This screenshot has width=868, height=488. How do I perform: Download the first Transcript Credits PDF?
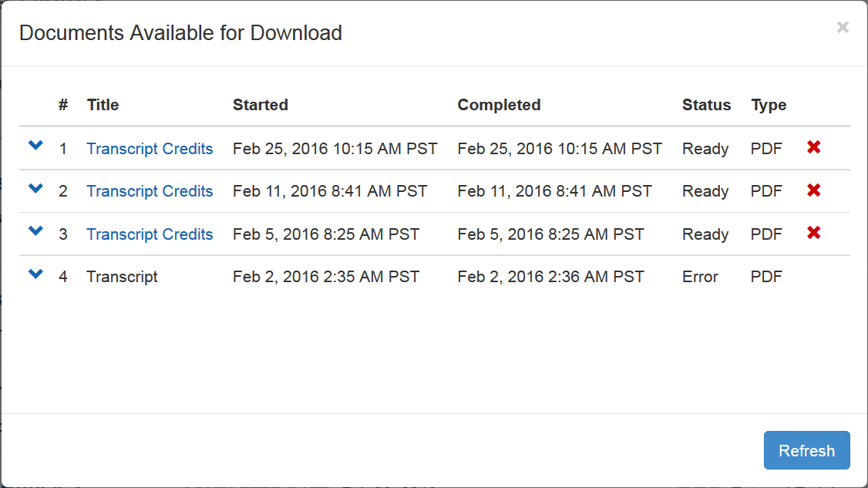150,149
